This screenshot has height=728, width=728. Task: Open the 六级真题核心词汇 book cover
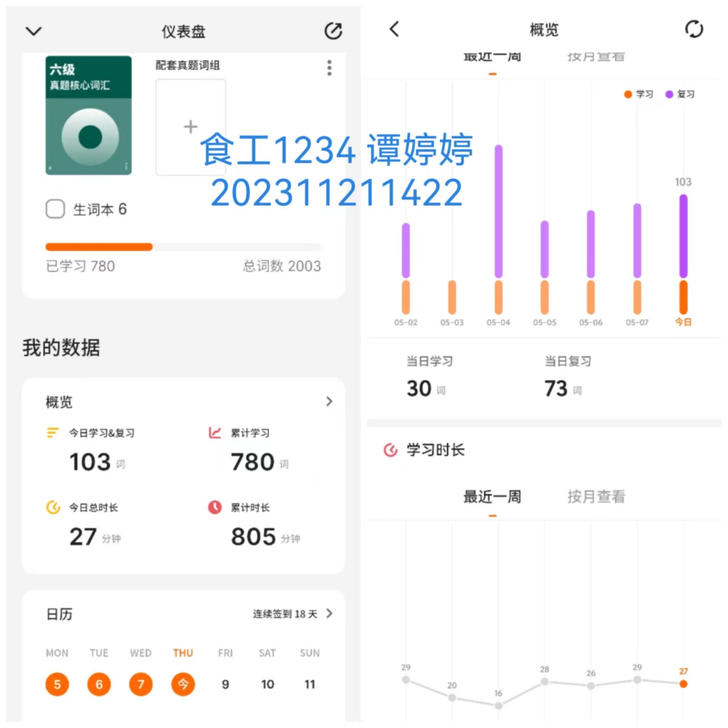(89, 115)
